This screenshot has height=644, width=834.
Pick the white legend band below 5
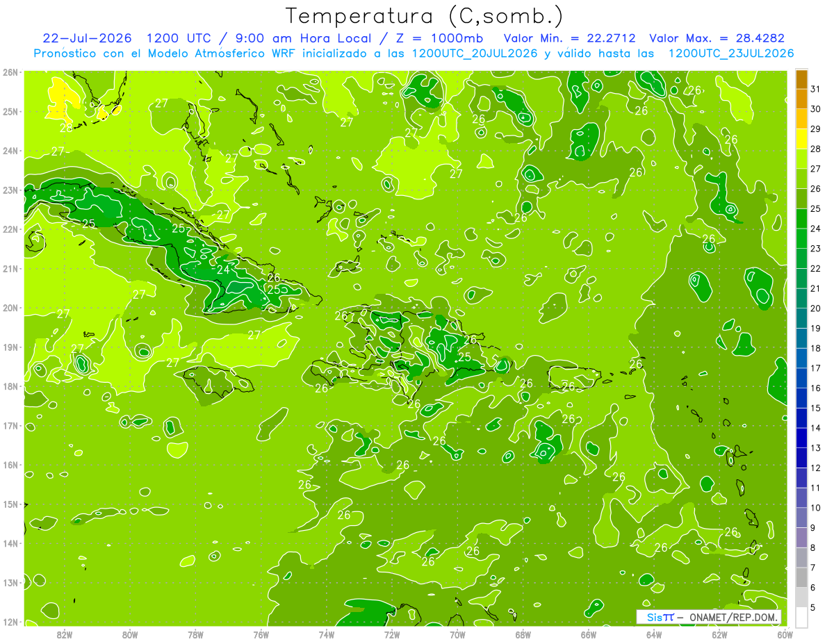tap(801, 616)
